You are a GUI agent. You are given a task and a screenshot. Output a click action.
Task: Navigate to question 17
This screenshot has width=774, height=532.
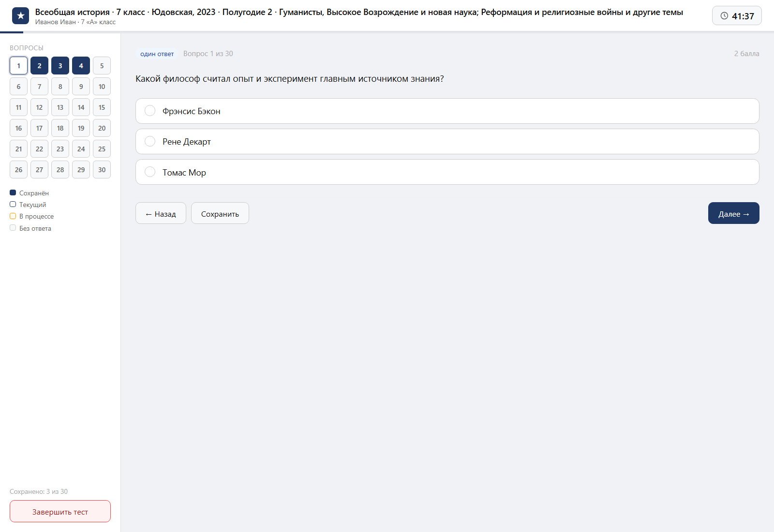pyautogui.click(x=39, y=128)
